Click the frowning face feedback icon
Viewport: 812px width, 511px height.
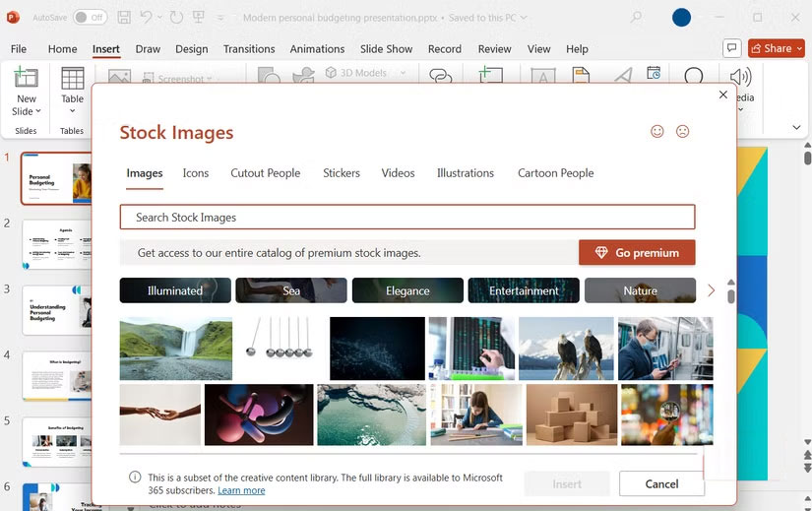682,132
